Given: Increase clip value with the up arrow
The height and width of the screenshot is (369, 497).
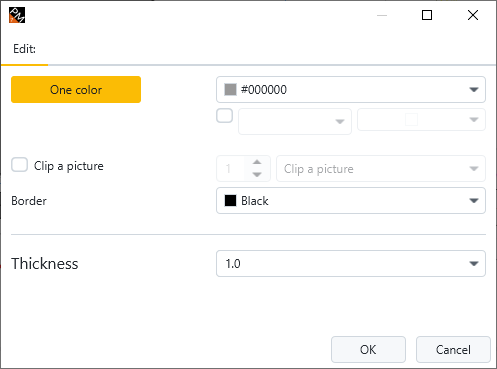Looking at the screenshot, I should pyautogui.click(x=257, y=162).
